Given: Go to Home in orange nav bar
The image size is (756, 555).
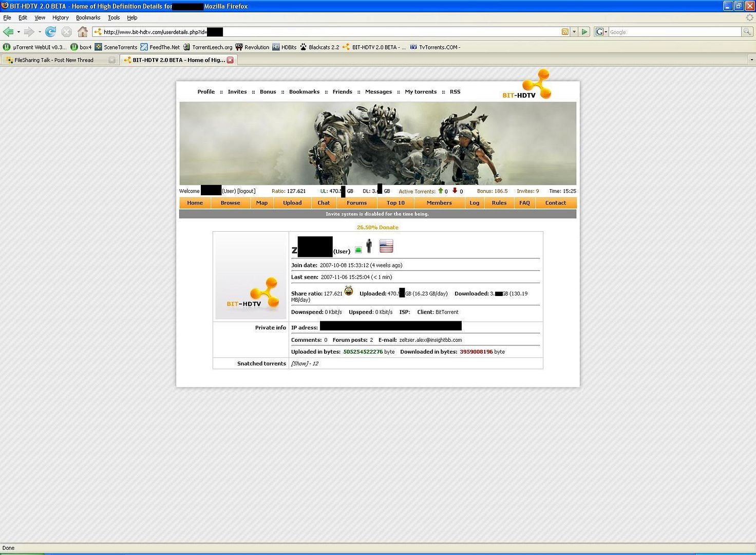Looking at the screenshot, I should click(195, 203).
